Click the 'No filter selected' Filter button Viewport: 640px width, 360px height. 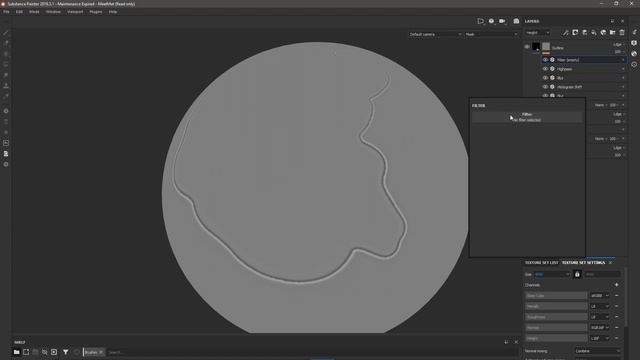point(527,117)
